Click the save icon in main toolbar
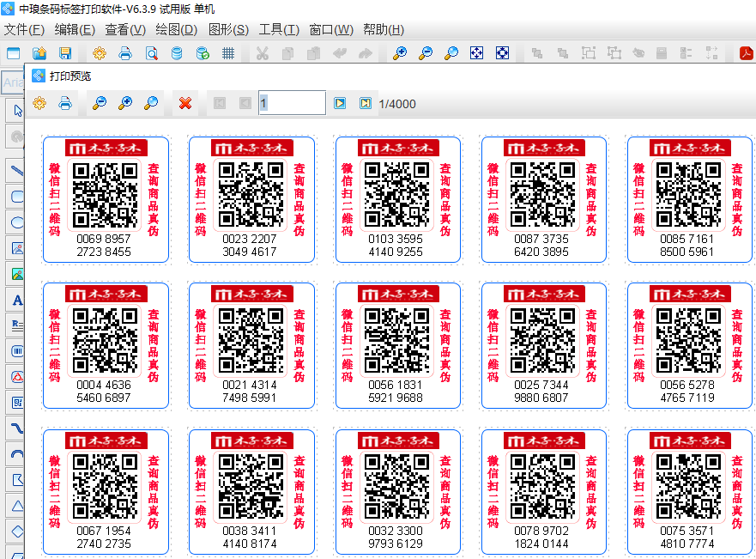The image size is (756, 559). (x=65, y=53)
